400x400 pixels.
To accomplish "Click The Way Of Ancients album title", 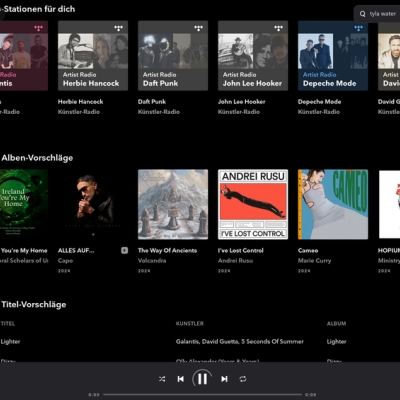I will click(x=167, y=250).
